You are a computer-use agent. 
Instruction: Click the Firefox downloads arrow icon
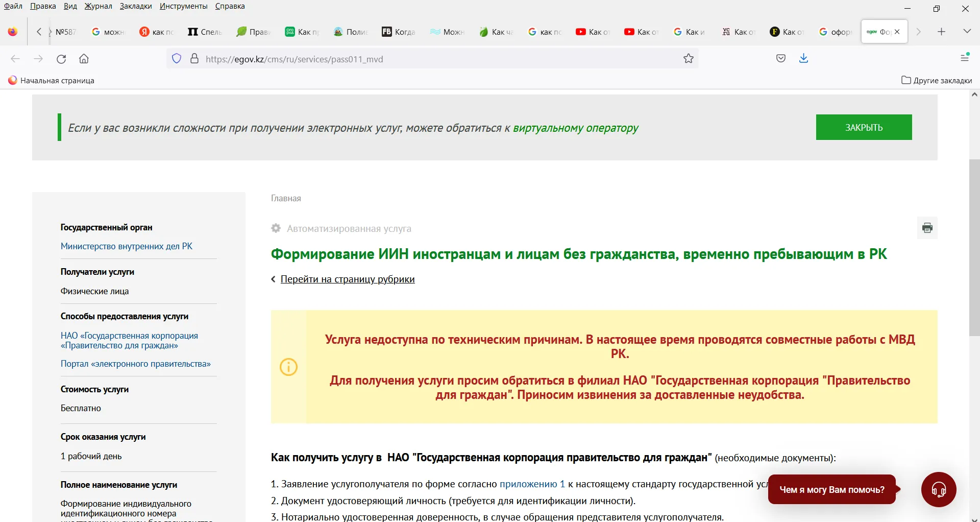pos(803,59)
